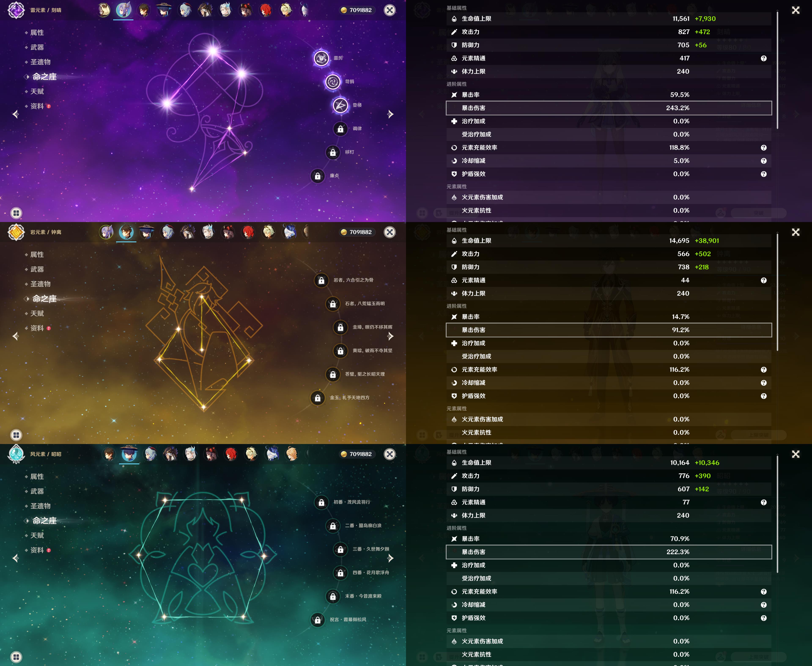Click the lock icon beside 圭璋，暝仍不移其晖
The image size is (812, 666).
340,327
